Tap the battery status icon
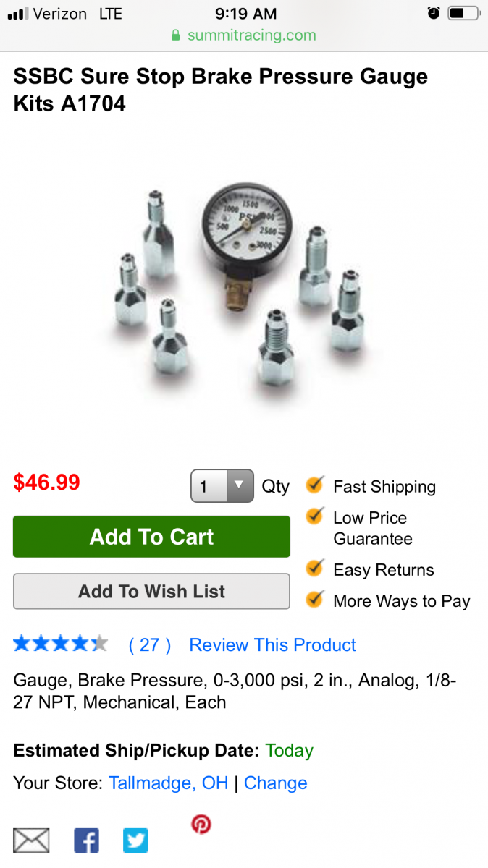The image size is (488, 868). (464, 13)
